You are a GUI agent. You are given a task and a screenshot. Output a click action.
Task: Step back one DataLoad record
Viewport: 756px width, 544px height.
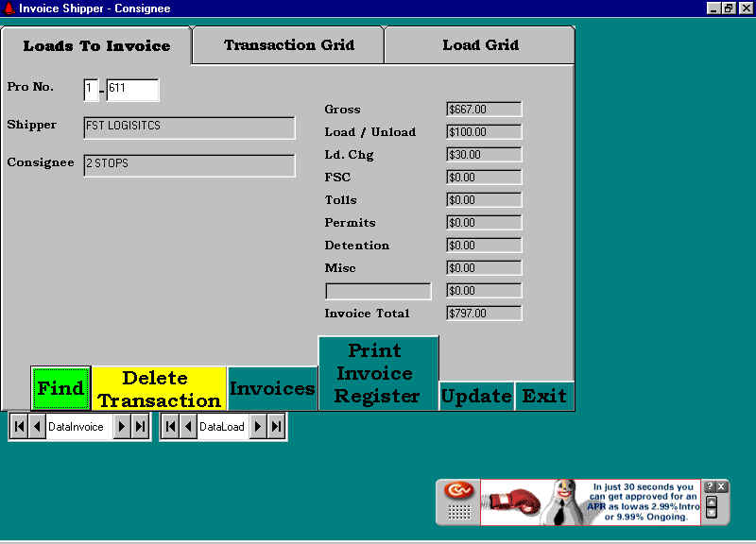point(188,427)
